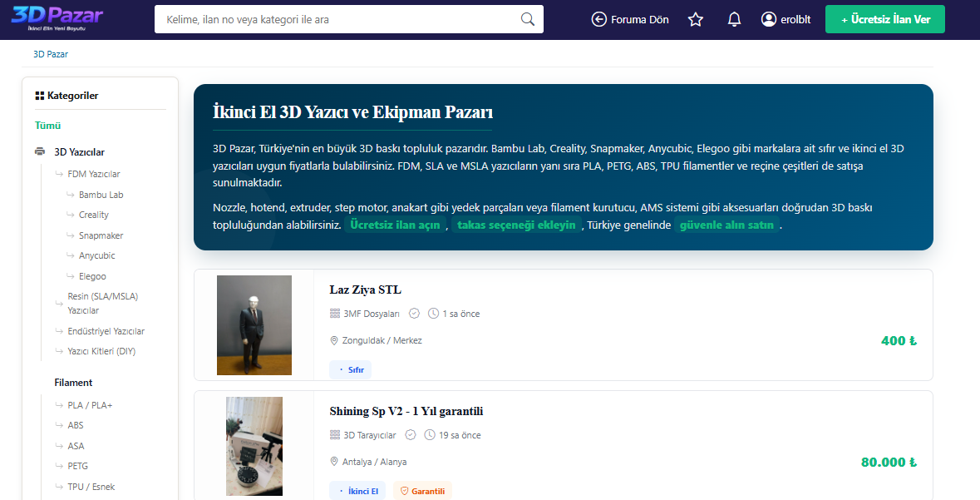The width and height of the screenshot is (980, 500).
Task: Select Anycubic in categories
Action: [x=97, y=255]
